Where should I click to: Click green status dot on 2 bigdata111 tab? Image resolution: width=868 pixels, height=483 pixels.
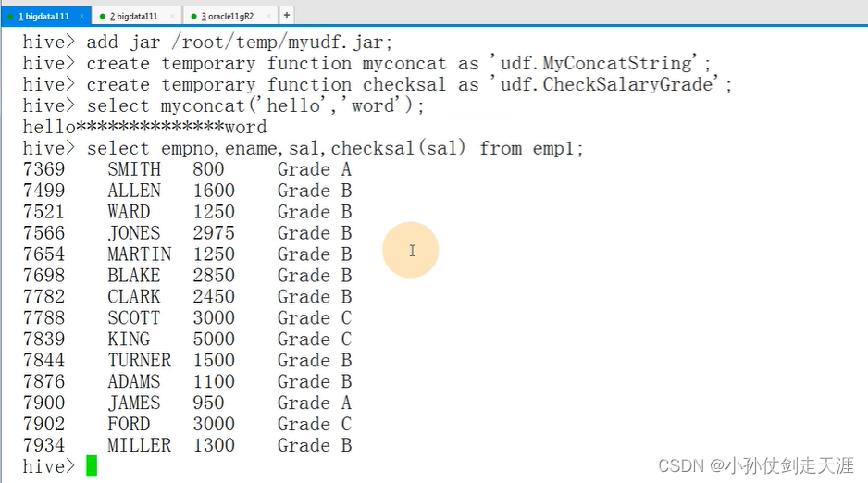(x=103, y=17)
